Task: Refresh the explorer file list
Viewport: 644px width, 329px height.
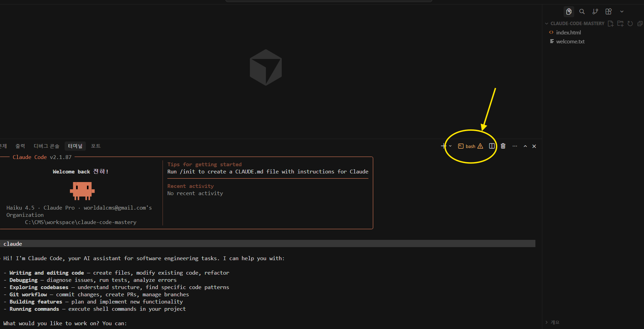Action: pyautogui.click(x=630, y=23)
